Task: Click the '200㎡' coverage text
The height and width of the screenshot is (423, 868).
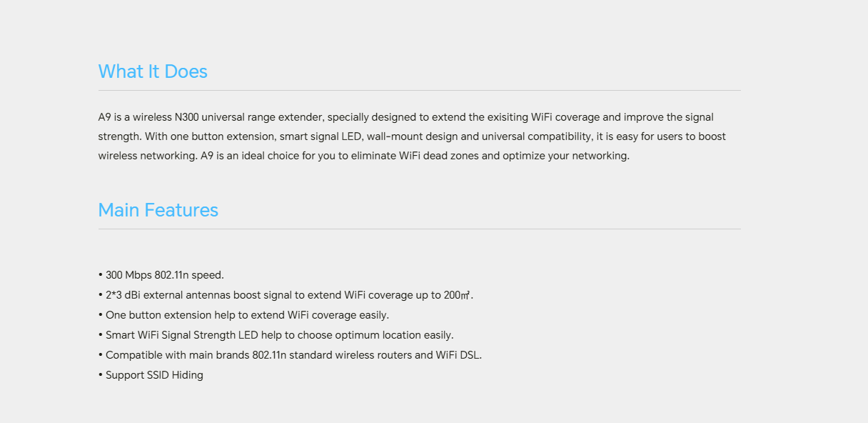Action: coord(457,295)
